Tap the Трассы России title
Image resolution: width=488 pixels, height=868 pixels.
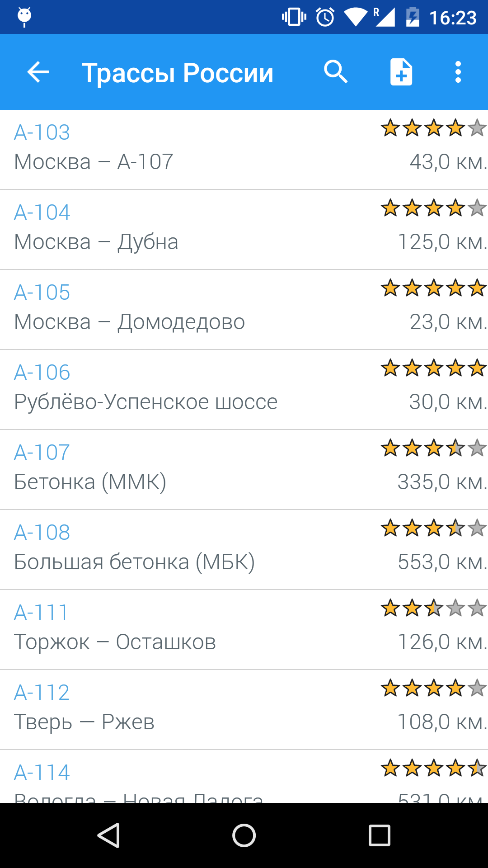(x=178, y=73)
